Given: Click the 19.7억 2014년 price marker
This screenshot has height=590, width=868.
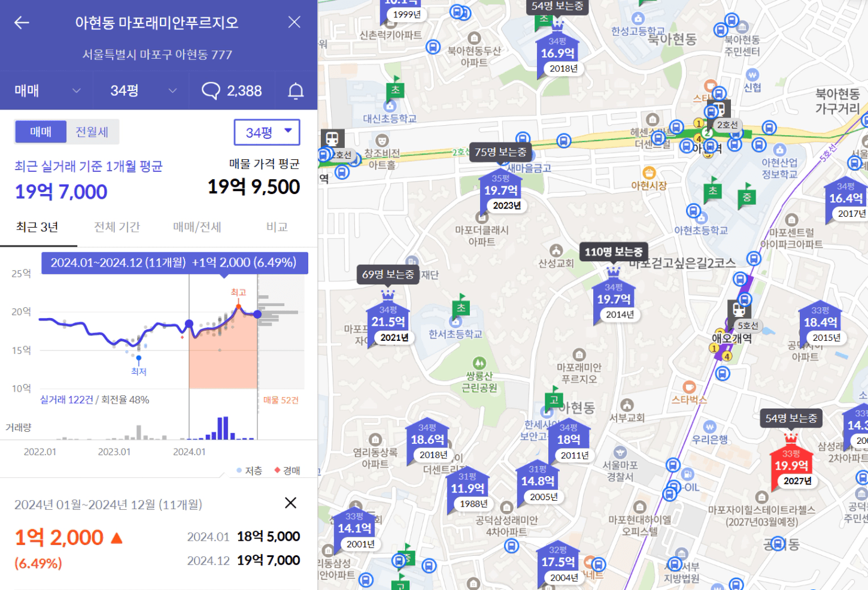Looking at the screenshot, I should (x=614, y=300).
